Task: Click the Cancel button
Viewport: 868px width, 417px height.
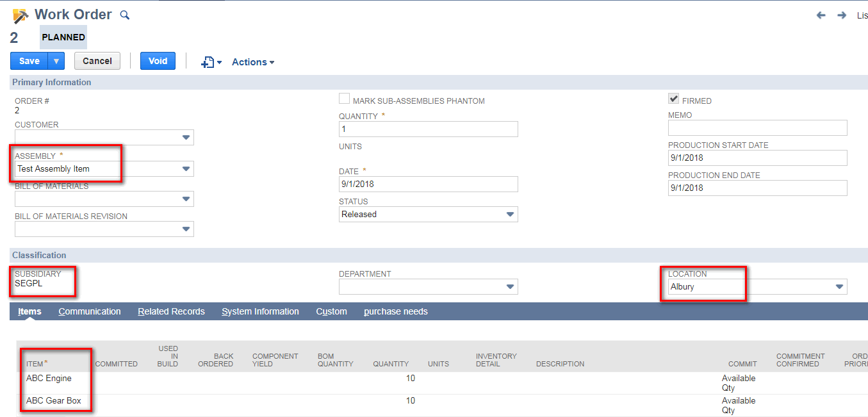Action: [x=97, y=60]
